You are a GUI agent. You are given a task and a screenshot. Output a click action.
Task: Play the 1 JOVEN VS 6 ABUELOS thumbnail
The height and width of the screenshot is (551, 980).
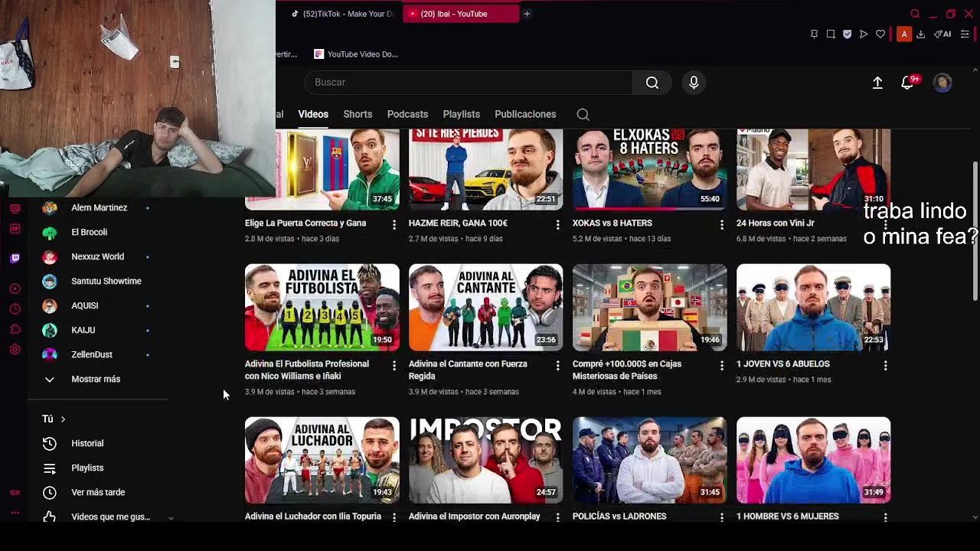click(813, 308)
